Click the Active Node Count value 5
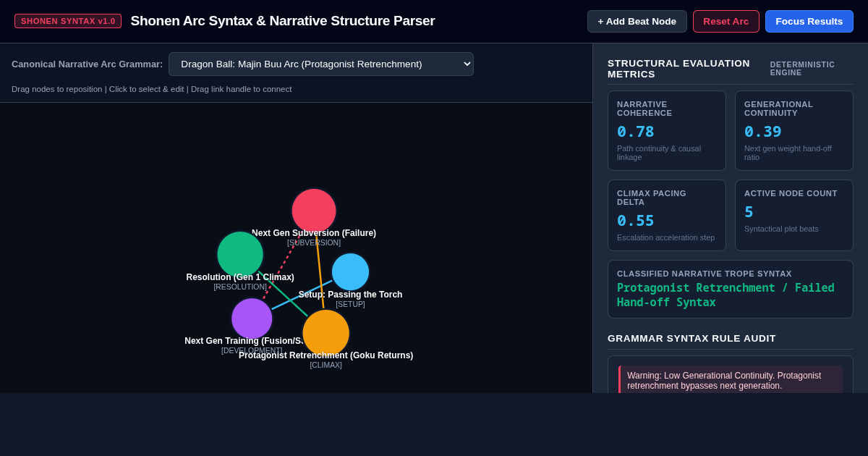Image resolution: width=868 pixels, height=456 pixels. pos(749,212)
